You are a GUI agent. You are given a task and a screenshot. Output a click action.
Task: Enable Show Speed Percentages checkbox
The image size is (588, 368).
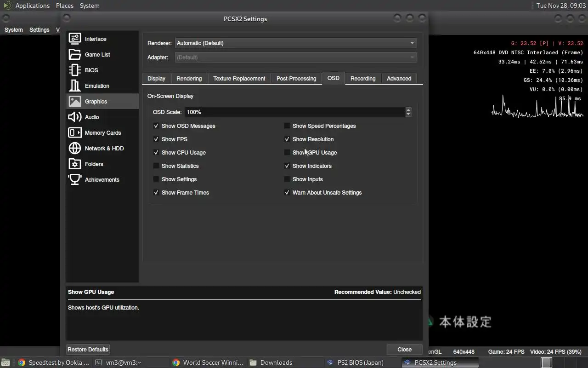287,126
